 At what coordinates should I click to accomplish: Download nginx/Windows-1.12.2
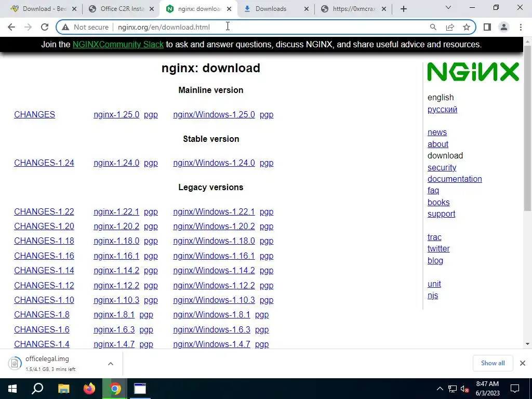click(x=214, y=285)
